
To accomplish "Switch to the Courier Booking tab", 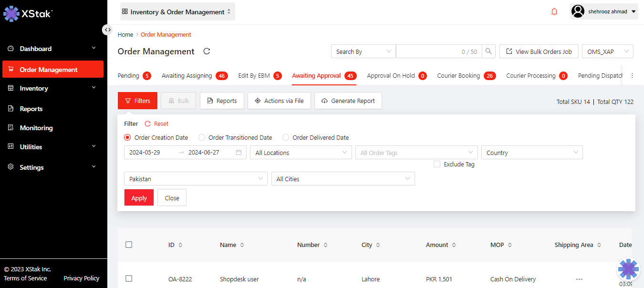I will [458, 76].
